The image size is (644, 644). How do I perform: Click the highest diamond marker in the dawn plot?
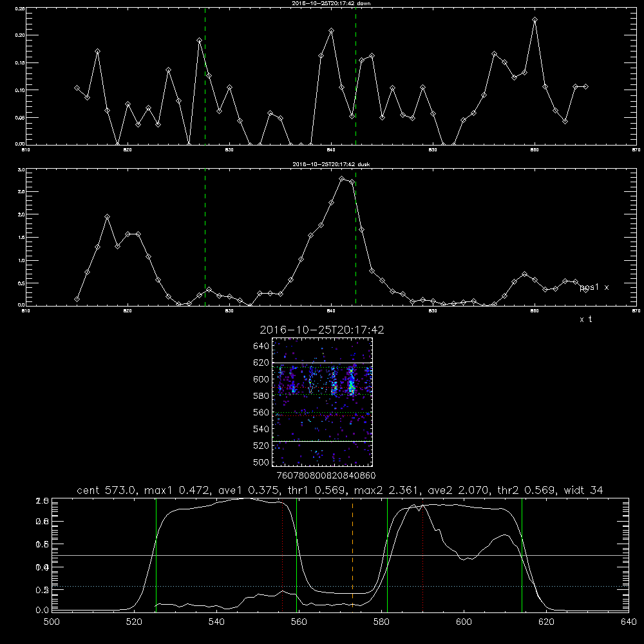click(x=535, y=20)
